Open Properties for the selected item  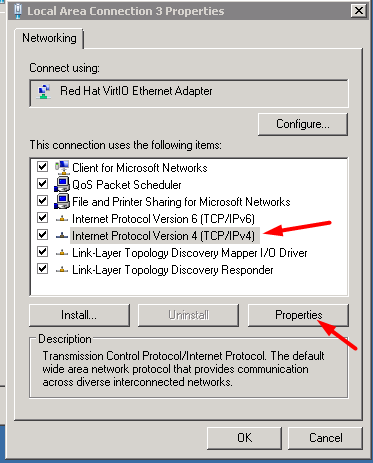coord(298,315)
